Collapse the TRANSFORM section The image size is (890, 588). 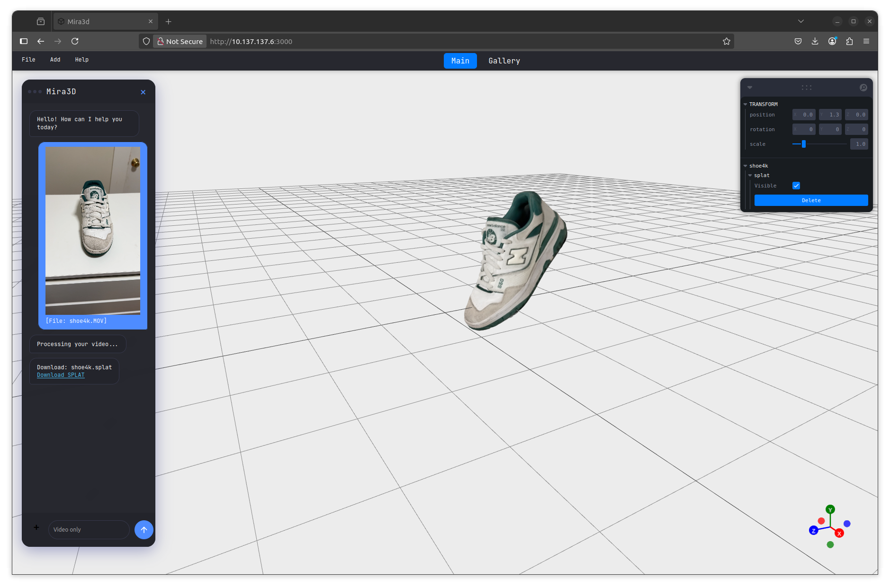click(x=746, y=104)
